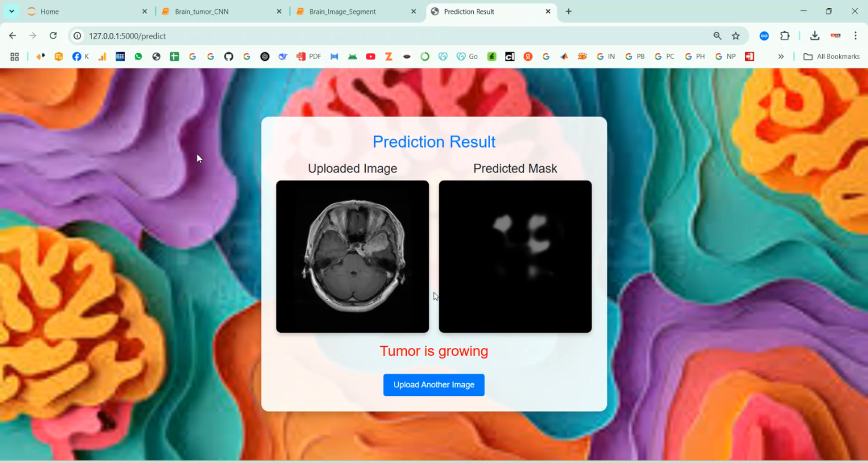Viewport: 868px width, 463px height.
Task: Open the browser Extensions puzzle icon
Action: pos(785,35)
